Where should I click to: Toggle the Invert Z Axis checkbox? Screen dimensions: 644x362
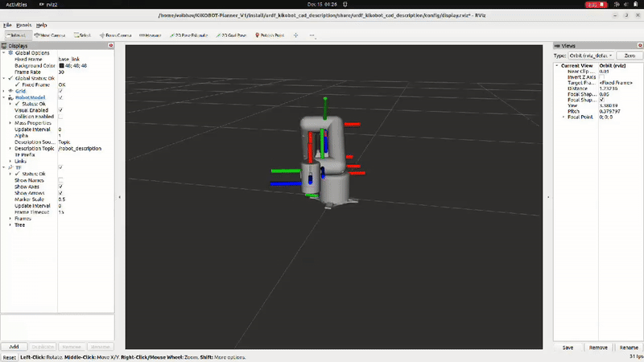601,76
